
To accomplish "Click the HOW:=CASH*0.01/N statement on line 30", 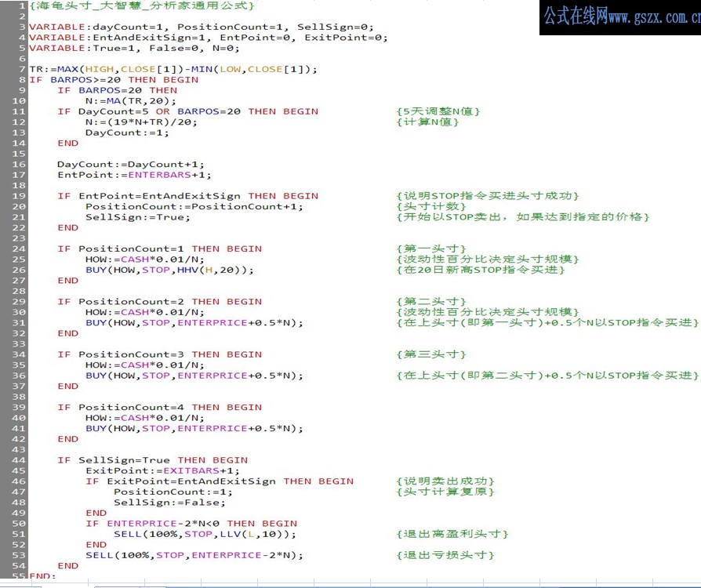I will click(145, 313).
